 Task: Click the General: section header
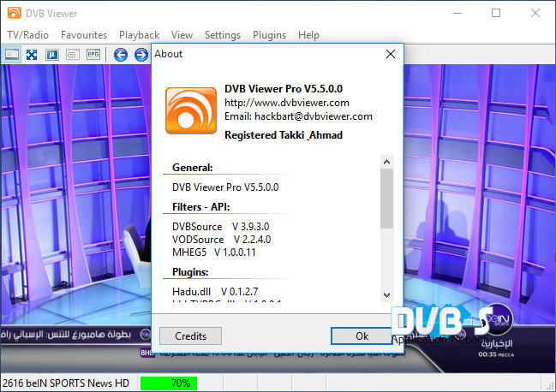pyautogui.click(x=193, y=168)
